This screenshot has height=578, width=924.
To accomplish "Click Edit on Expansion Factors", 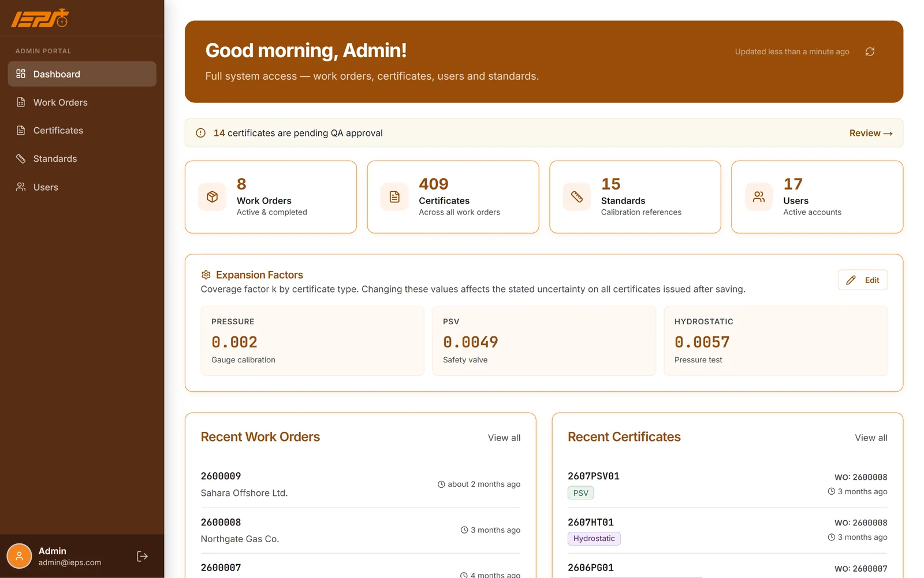I will pyautogui.click(x=863, y=280).
